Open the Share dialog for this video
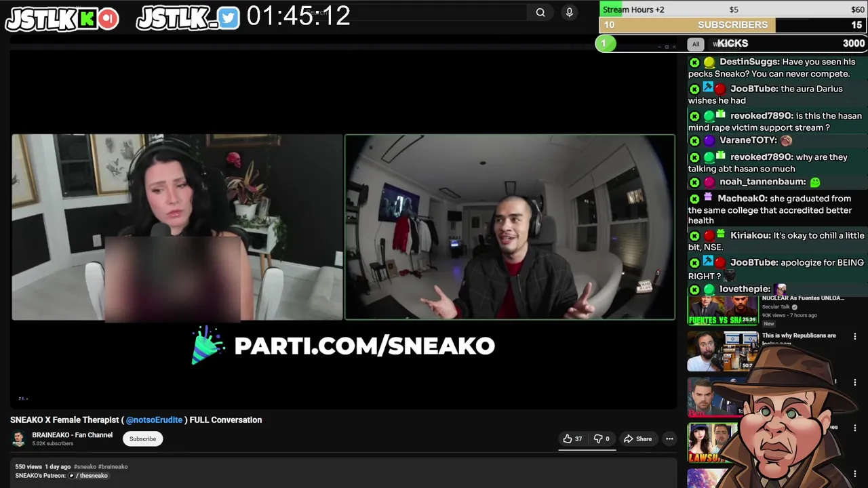The image size is (868, 488). pos(637,439)
